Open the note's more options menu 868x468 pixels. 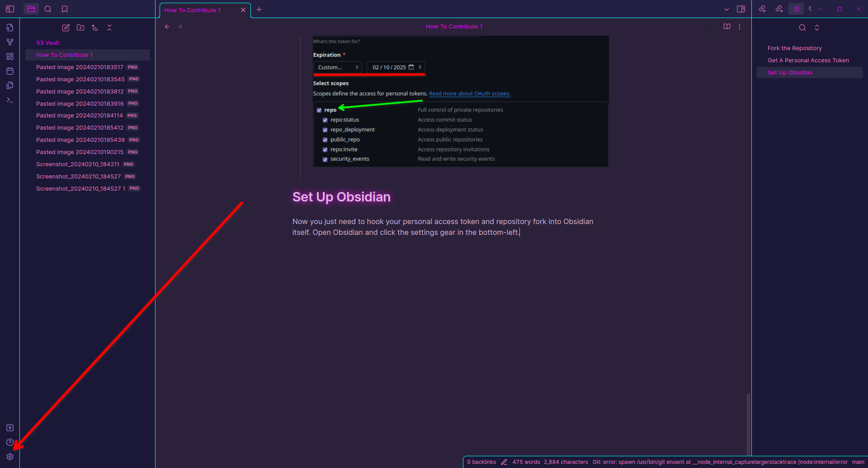click(x=740, y=27)
